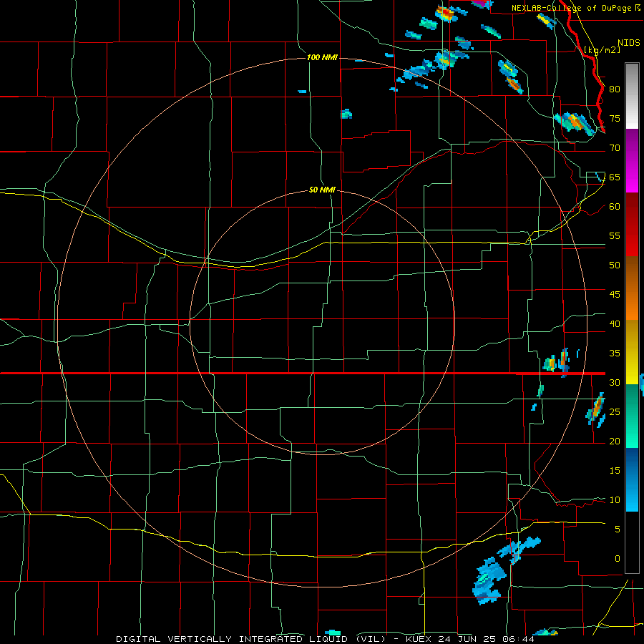Click the 50 NMI range ring label
Image resolution: width=644 pixels, height=644 pixels.
coord(323,190)
